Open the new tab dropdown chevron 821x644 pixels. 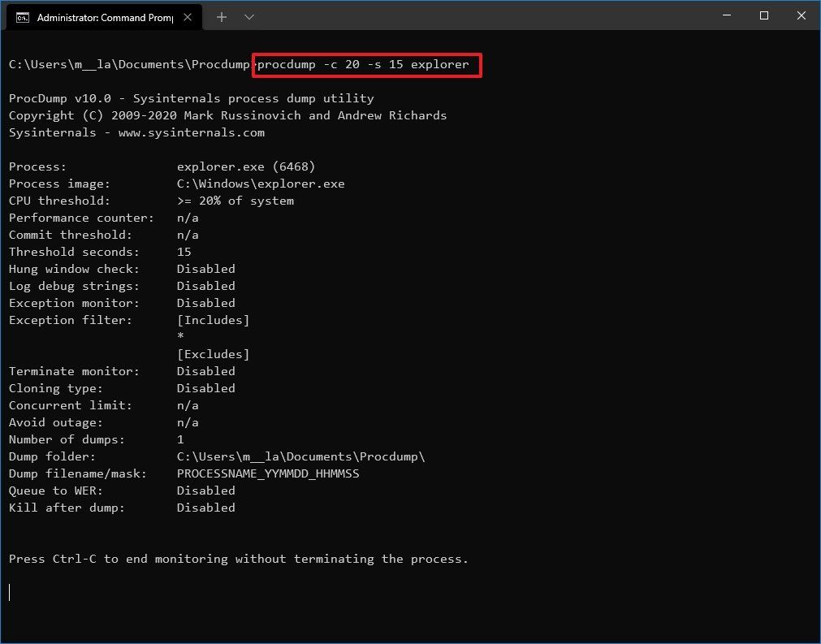pos(248,16)
